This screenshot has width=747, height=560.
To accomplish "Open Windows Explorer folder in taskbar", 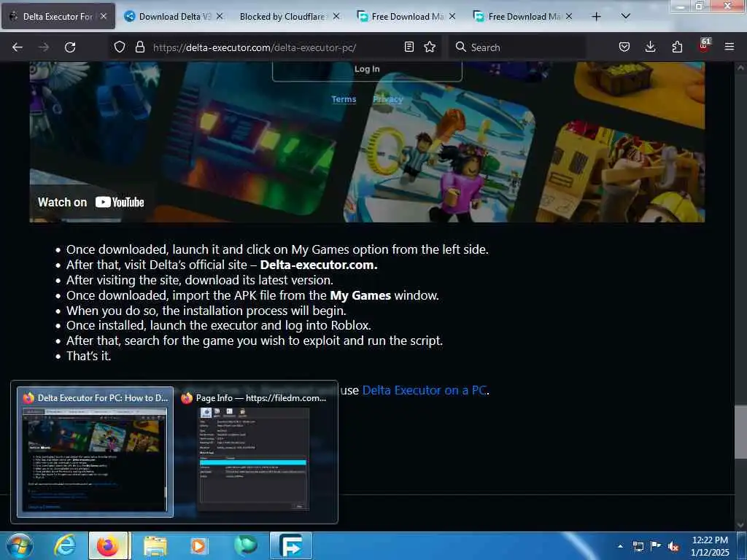I will tap(155, 545).
